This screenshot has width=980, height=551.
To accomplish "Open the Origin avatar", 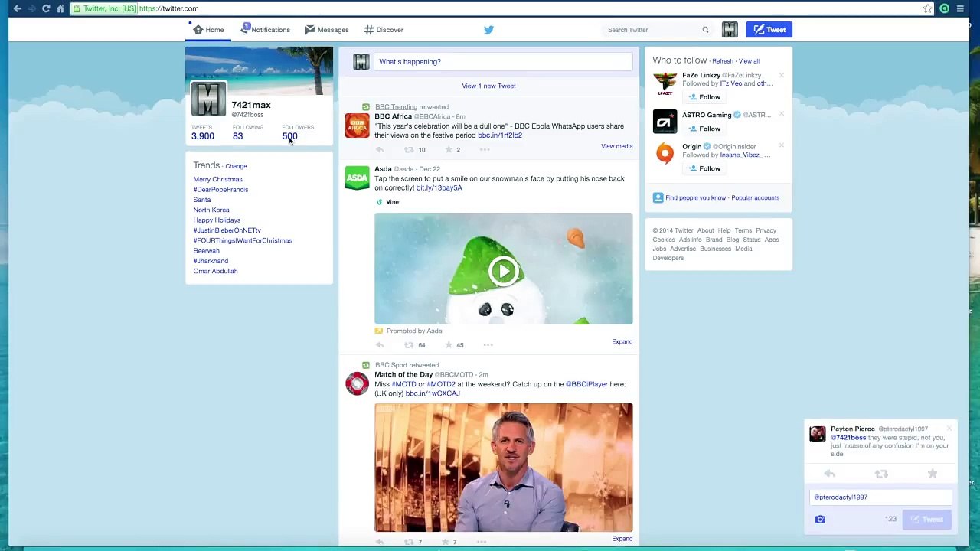I will click(x=665, y=154).
